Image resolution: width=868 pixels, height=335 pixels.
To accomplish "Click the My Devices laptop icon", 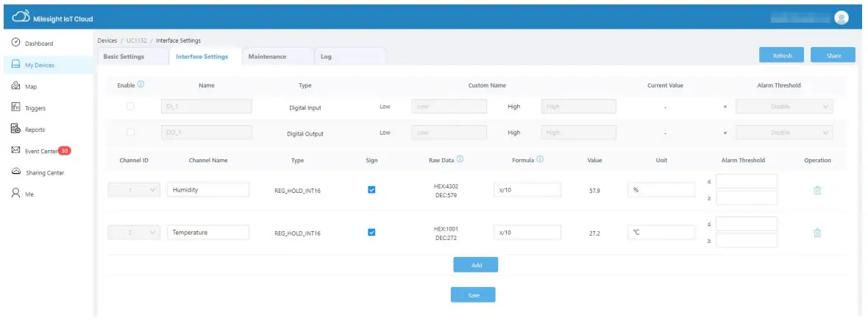I will [15, 64].
